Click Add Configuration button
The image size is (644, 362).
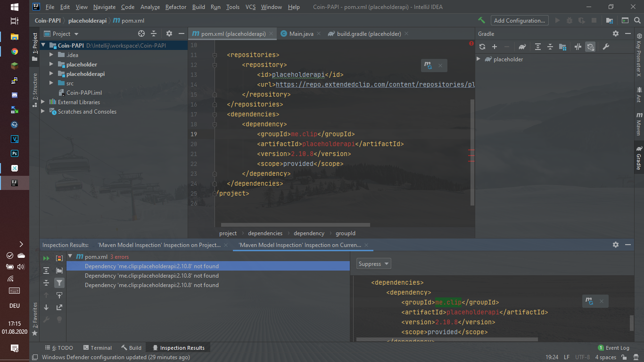tap(520, 20)
